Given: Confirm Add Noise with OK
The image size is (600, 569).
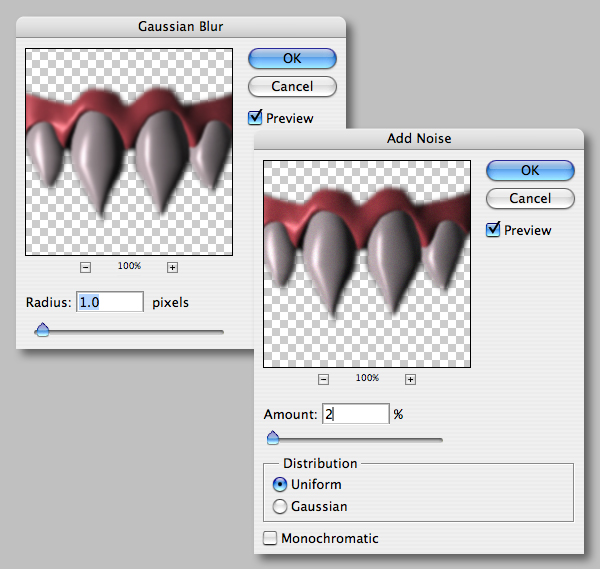Looking at the screenshot, I should click(x=530, y=170).
